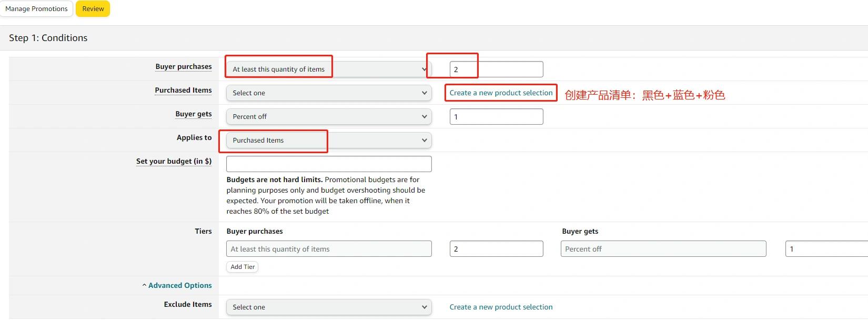Click Create a new product selection for Exclude Items
The height and width of the screenshot is (320, 868).
pos(501,307)
